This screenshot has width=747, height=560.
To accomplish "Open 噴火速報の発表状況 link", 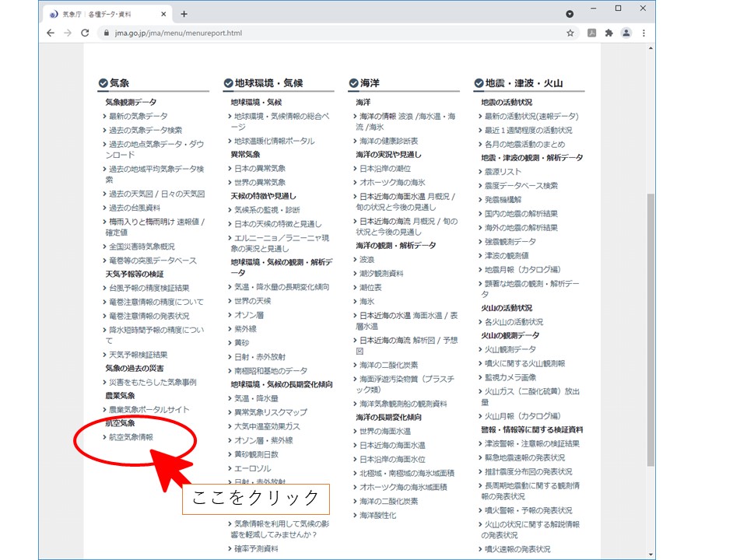I will tap(517, 549).
